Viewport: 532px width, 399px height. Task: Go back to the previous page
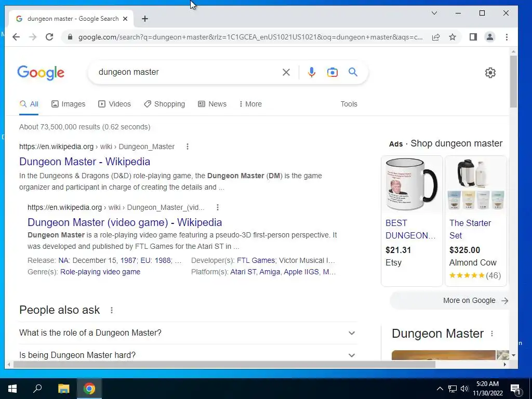point(16,37)
